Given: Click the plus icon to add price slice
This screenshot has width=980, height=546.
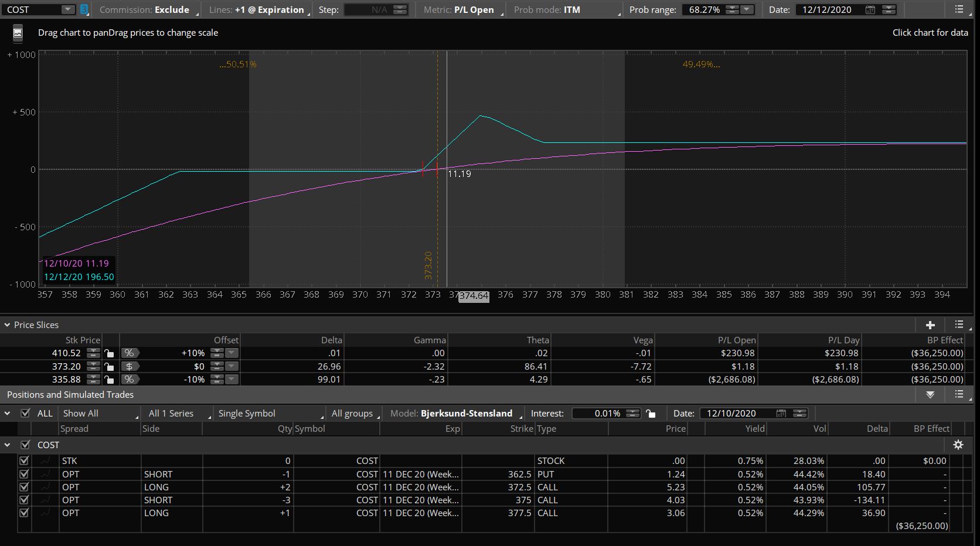Looking at the screenshot, I should 930,325.
